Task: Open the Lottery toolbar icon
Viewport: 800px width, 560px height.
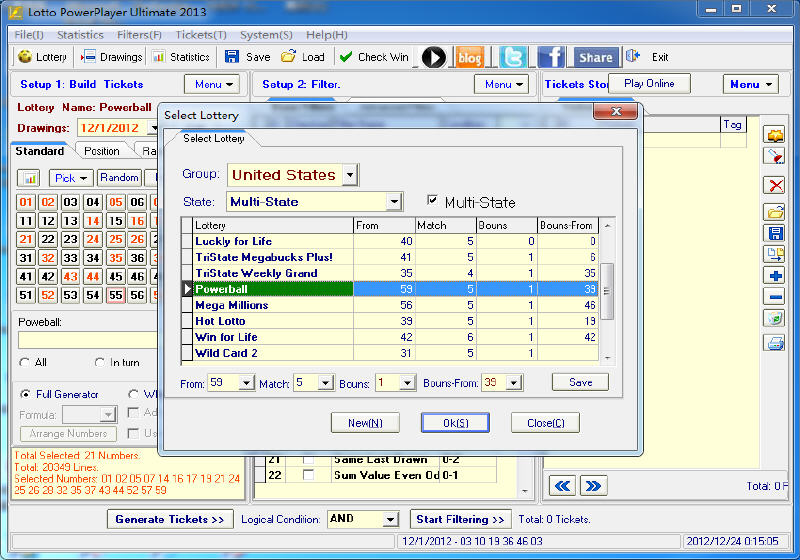Action: [42, 57]
